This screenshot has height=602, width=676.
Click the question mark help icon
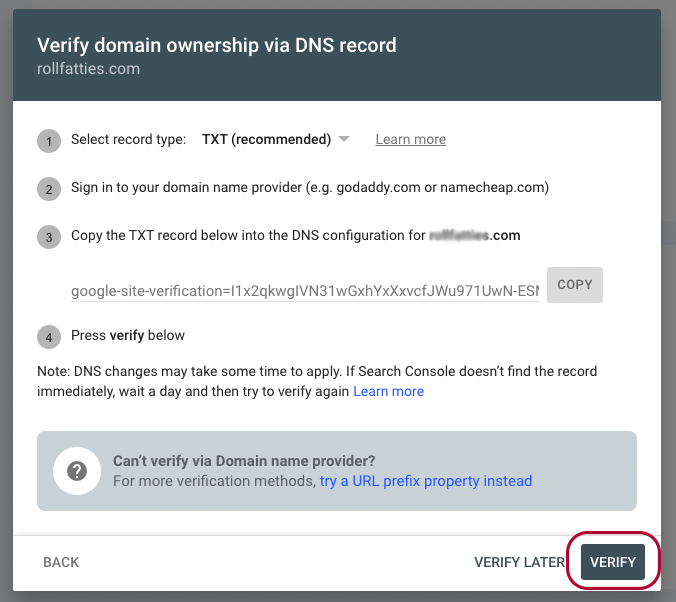(x=77, y=471)
